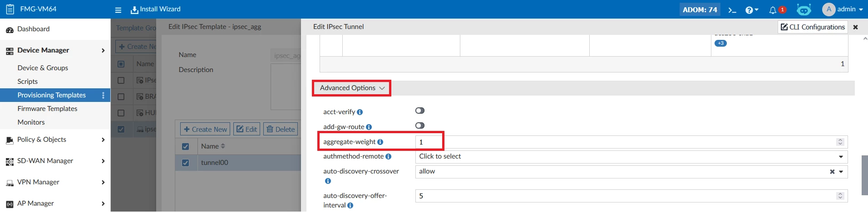Close the Edit IPsec Tunnel panel

855,27
